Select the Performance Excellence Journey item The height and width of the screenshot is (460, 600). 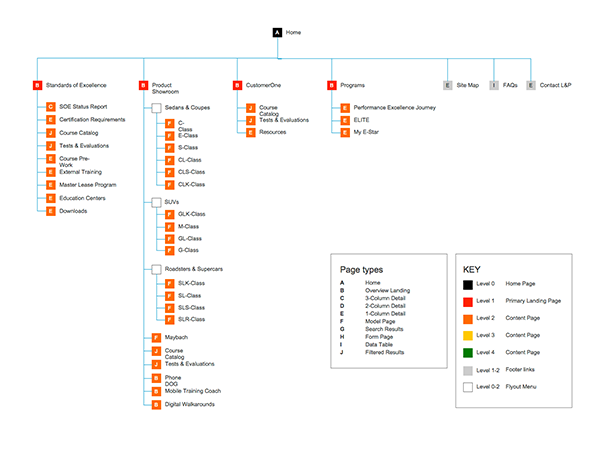coord(396,106)
